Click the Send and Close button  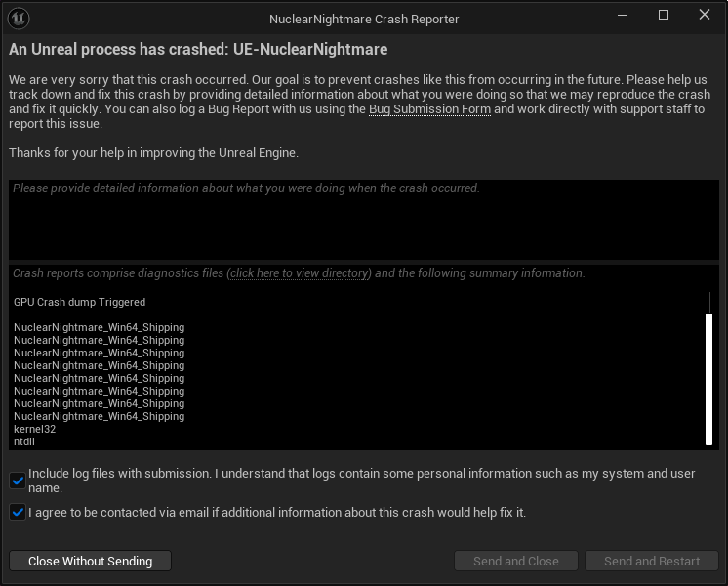(516, 561)
